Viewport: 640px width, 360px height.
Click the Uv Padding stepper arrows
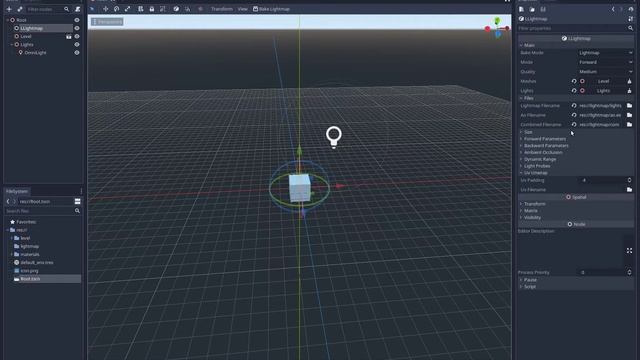click(629, 180)
